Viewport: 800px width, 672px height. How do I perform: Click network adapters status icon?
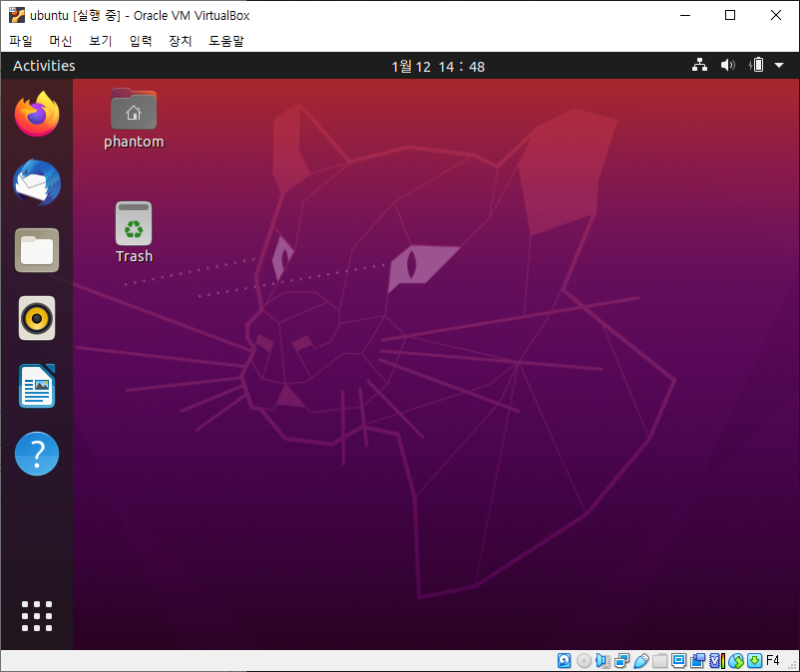(621, 661)
